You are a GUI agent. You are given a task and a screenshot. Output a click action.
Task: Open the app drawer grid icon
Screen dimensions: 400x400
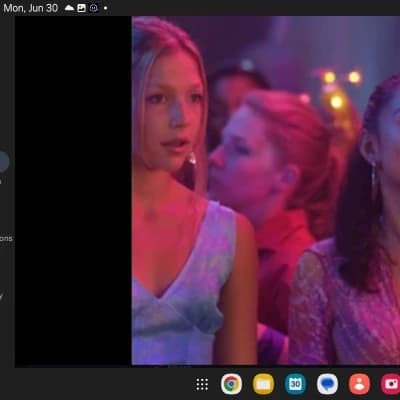pos(202,384)
